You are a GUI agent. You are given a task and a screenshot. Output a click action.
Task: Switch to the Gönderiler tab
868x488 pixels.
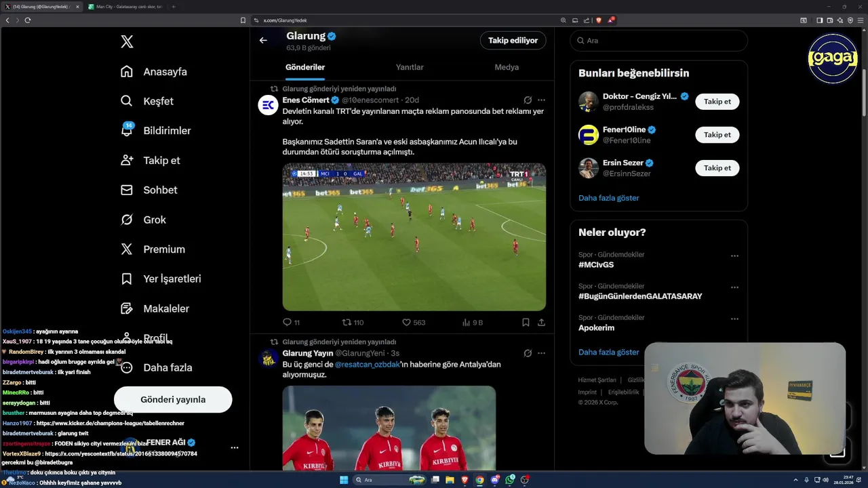[x=305, y=67]
